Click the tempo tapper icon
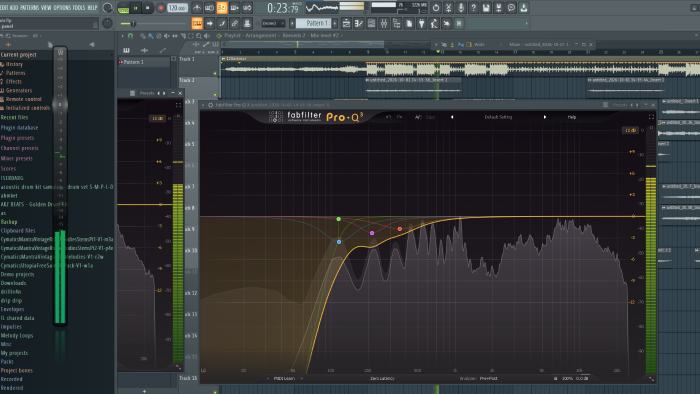The height and width of the screenshot is (394, 700). (434, 23)
